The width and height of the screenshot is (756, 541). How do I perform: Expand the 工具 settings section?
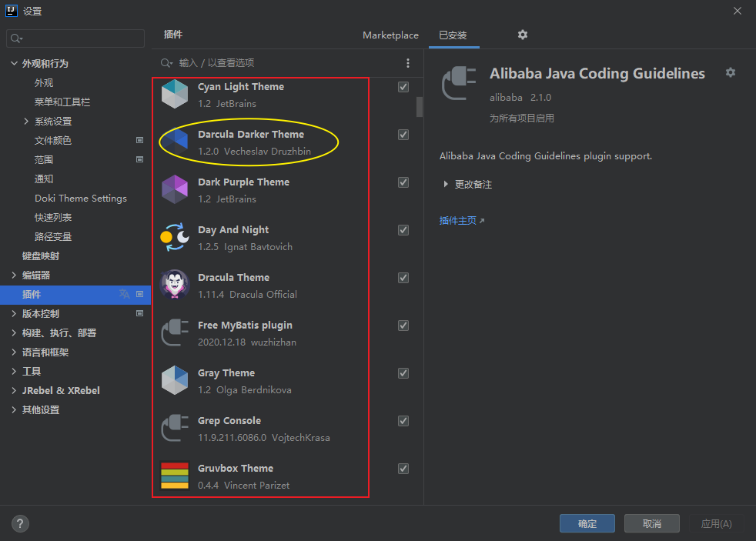pyautogui.click(x=14, y=372)
